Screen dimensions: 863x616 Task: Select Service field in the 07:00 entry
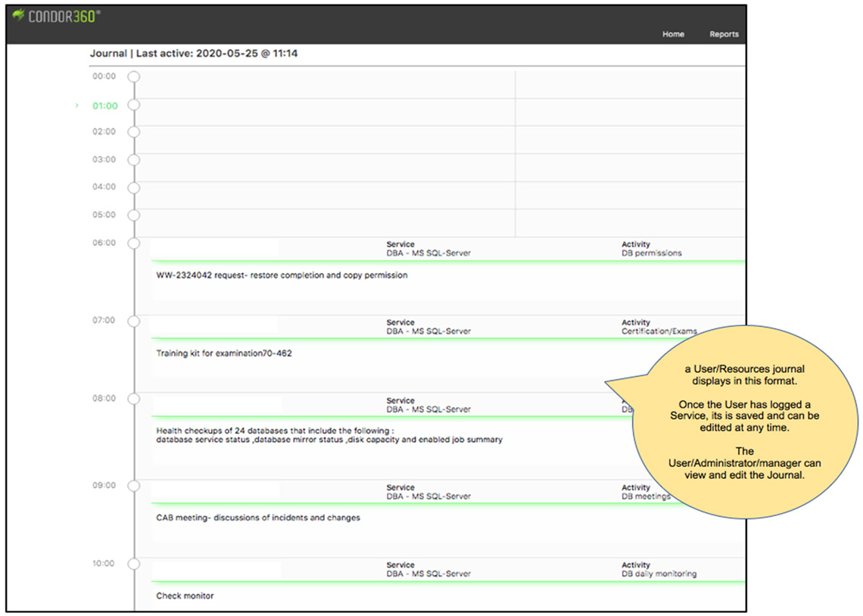pos(428,331)
